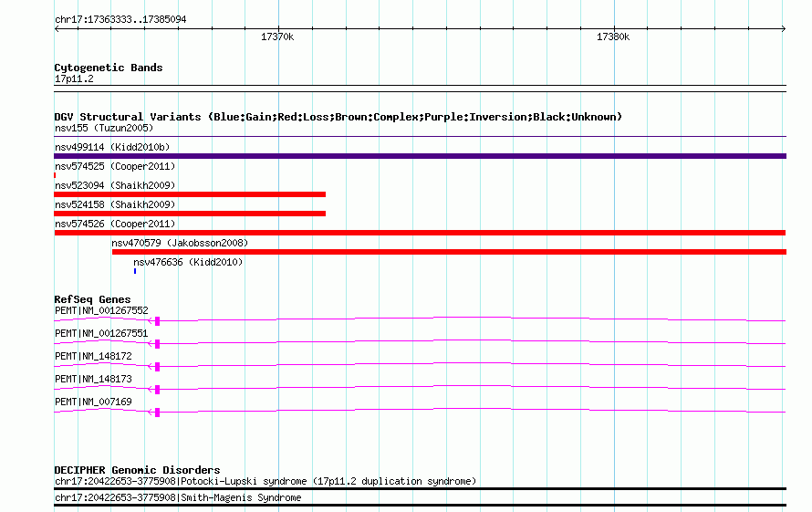This screenshot has height=512, width=812.
Task: Click the nsv499114 (Kidd2010b) label
Action: 112,147
